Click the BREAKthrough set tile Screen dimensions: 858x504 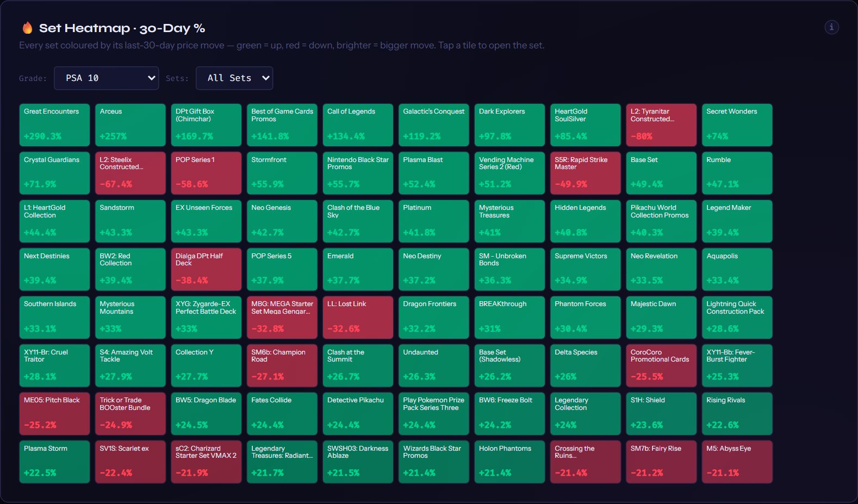click(509, 318)
